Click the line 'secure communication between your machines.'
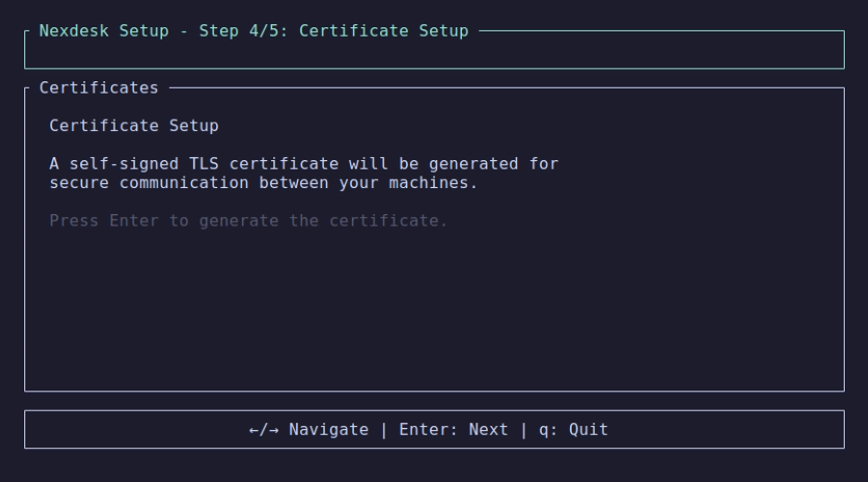Viewport: 868px width, 482px height. [263, 183]
